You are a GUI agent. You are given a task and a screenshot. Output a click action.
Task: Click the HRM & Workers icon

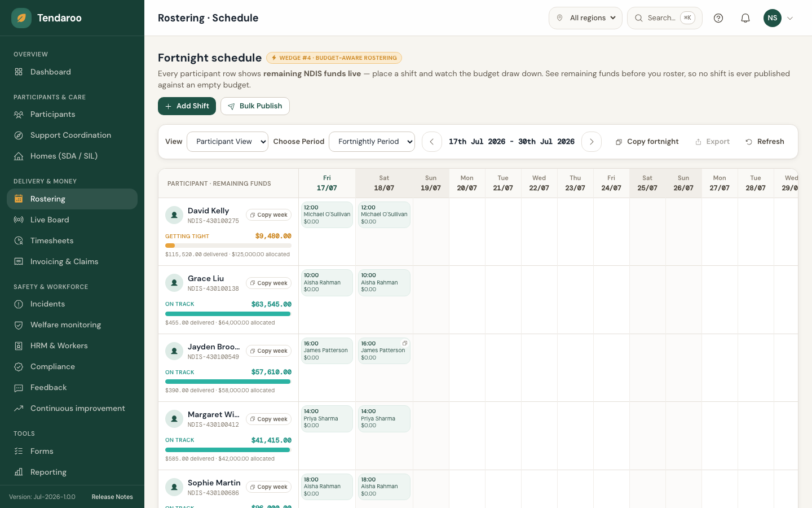click(19, 345)
